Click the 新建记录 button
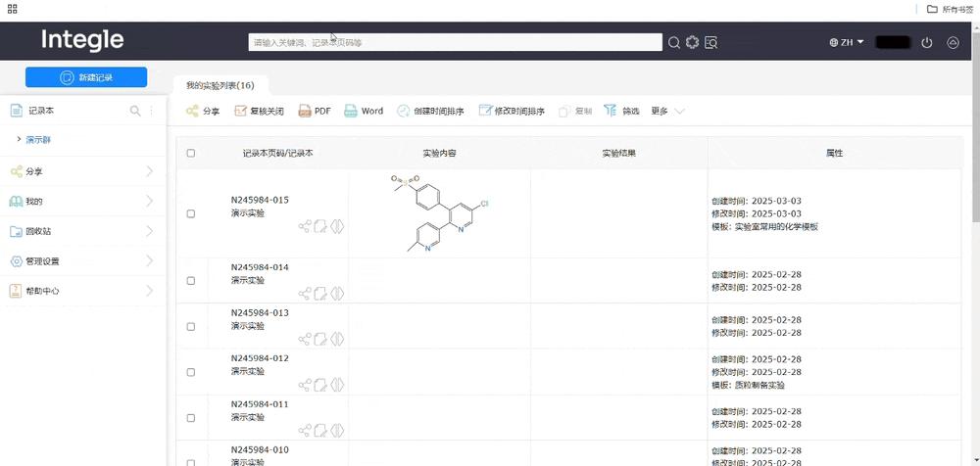 [x=86, y=77]
